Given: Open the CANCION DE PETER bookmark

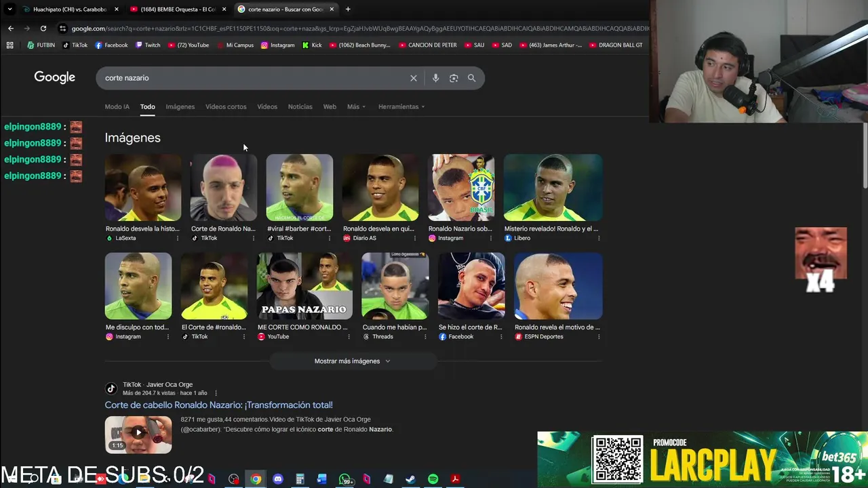Looking at the screenshot, I should tap(428, 45).
